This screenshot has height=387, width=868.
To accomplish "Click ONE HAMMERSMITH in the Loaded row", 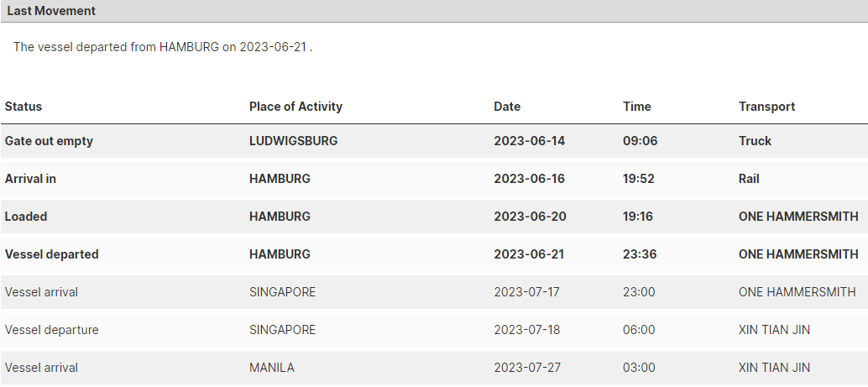I will click(798, 217).
